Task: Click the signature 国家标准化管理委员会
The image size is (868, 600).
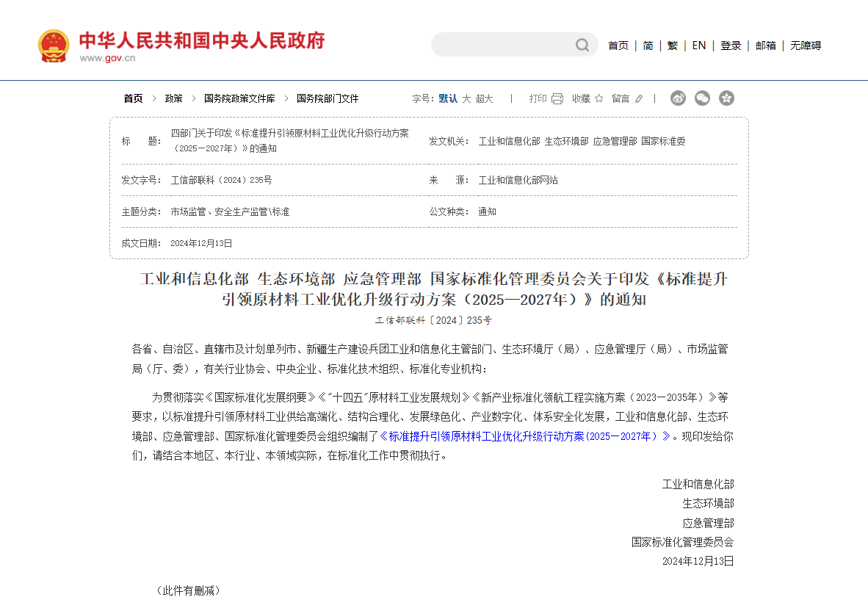Action: pos(682,542)
